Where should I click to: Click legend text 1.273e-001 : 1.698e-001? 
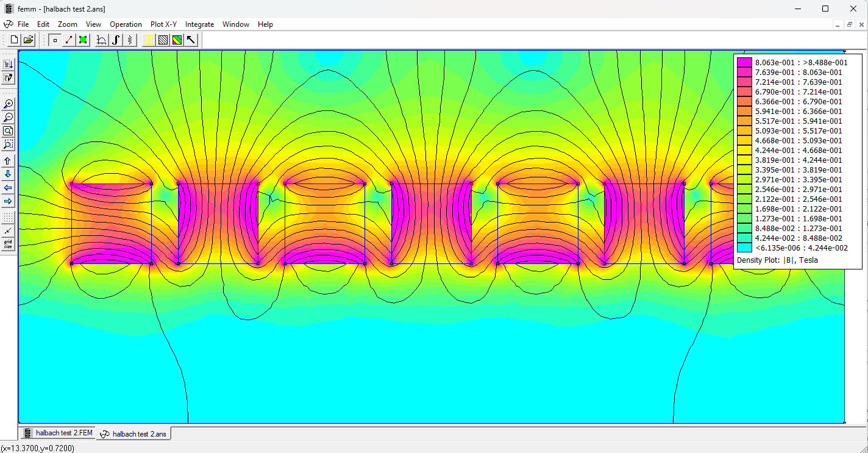click(799, 218)
